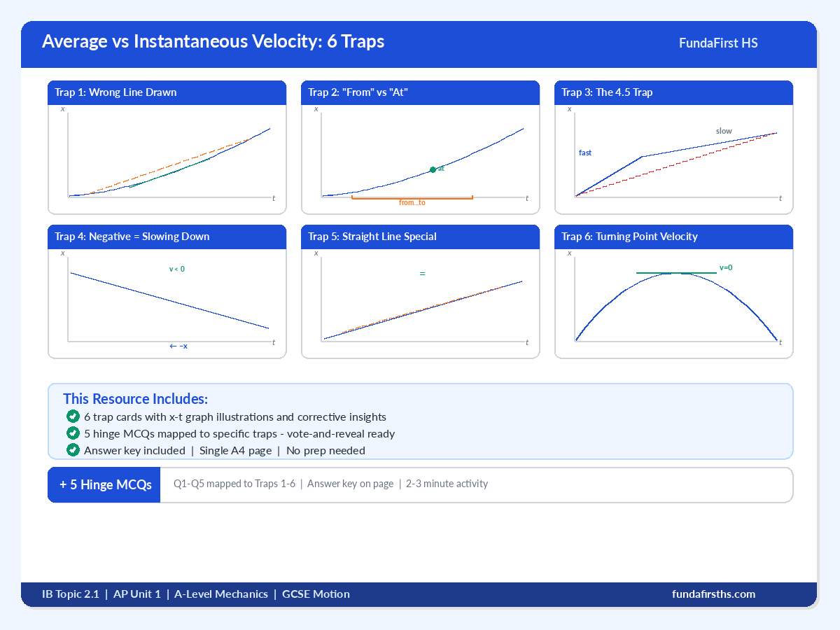
Task: Click the green 'v=0' tangent label
Action: coord(726,267)
